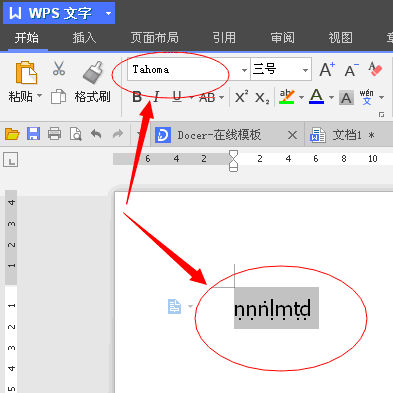
Task: Increase font size with A+ icon
Action: pos(327,70)
